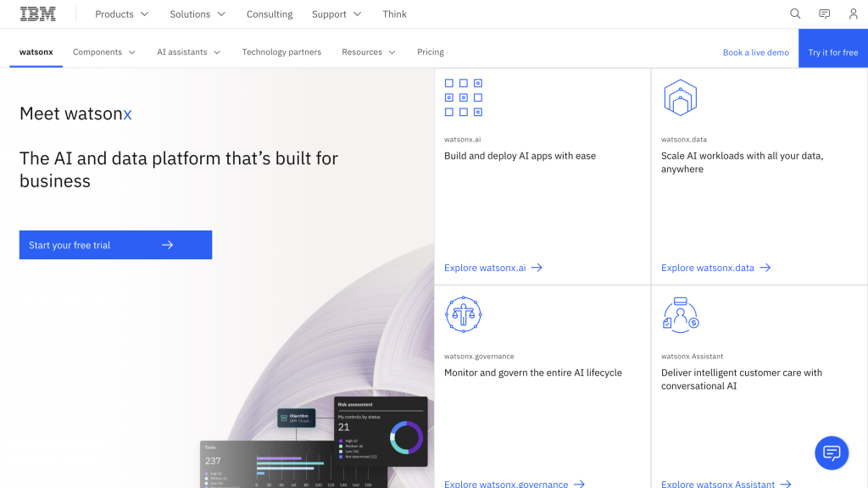Select the watsonx tab

coord(36,52)
